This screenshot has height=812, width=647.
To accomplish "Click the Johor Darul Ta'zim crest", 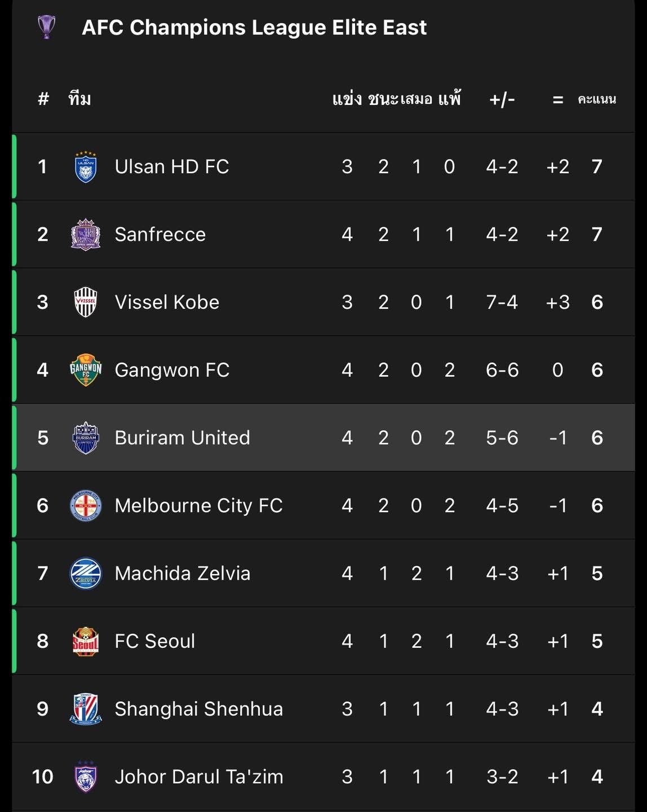I will click(x=86, y=776).
